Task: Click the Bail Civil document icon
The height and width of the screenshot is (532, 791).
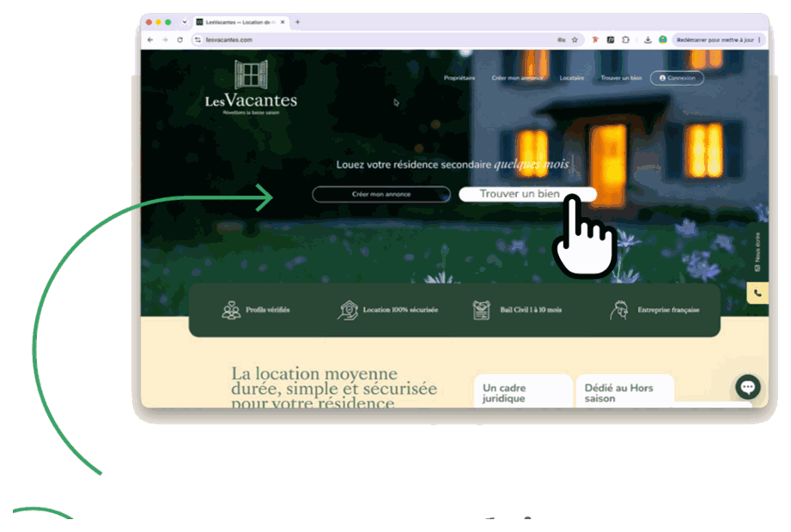Action: [481, 310]
